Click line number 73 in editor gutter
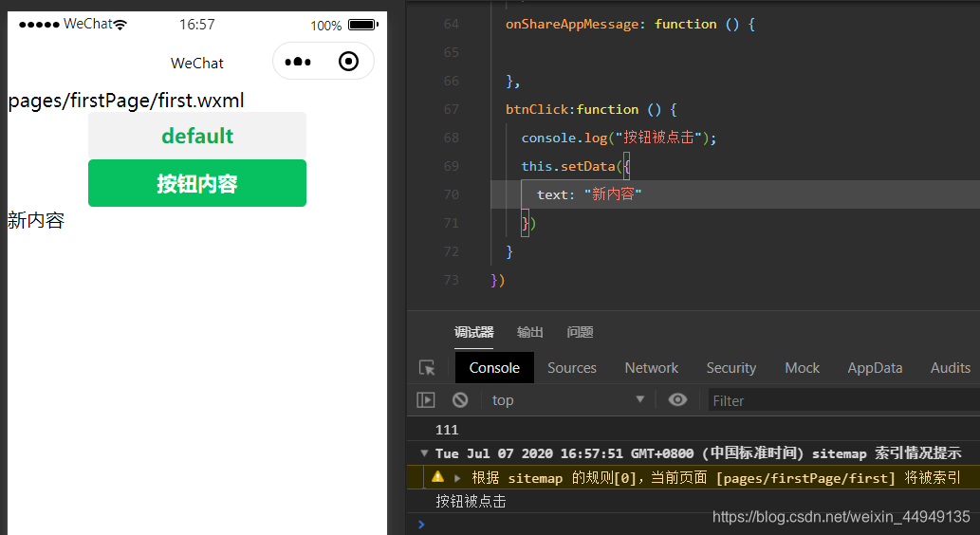The image size is (980, 535). click(x=451, y=280)
